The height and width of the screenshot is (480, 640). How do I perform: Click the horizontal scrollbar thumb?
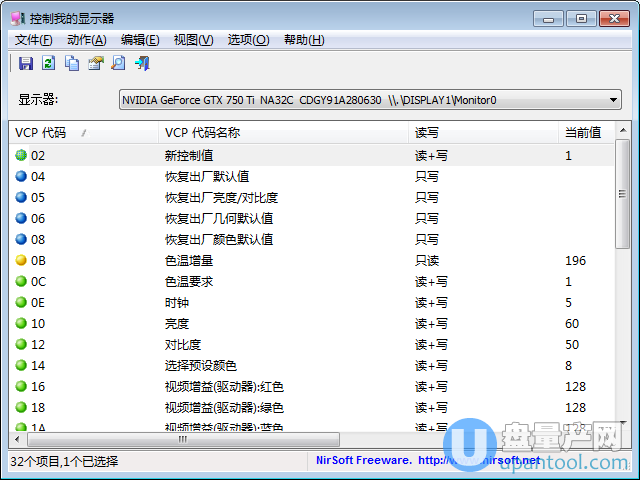(x=180, y=439)
